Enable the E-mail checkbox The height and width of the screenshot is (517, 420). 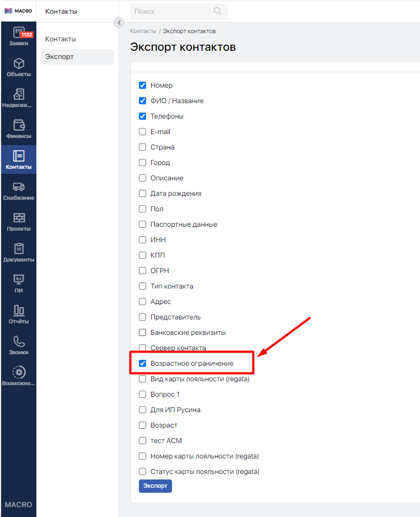[142, 132]
